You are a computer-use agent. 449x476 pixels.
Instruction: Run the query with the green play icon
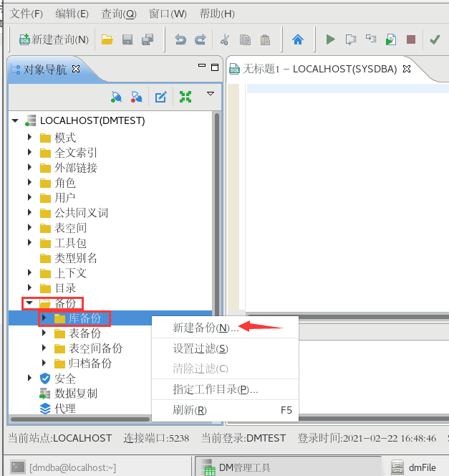point(330,39)
